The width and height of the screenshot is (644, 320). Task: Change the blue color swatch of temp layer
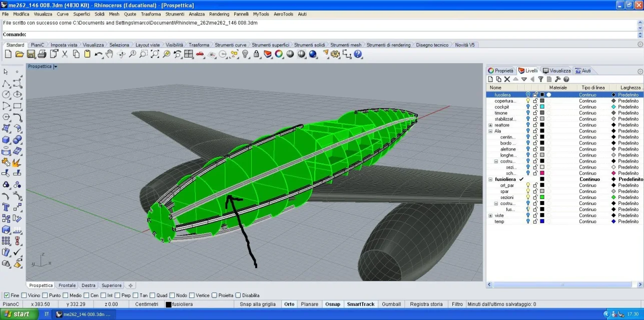point(542,221)
